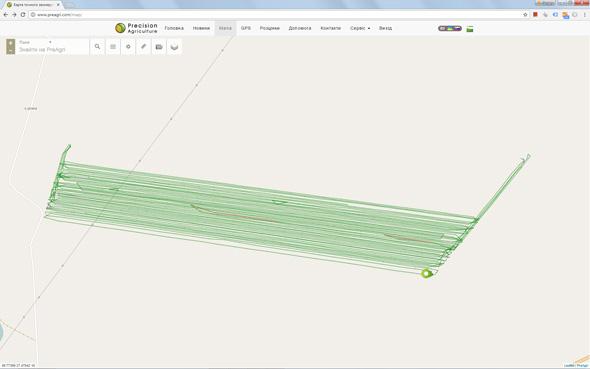This screenshot has height=369, width=590.
Task: Click the Вихід logout link
Action: click(x=385, y=28)
